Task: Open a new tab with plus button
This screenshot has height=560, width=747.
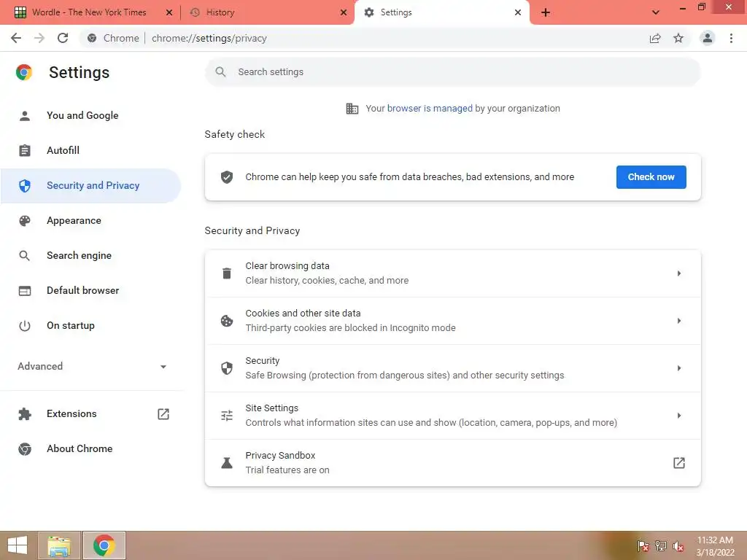Action: (546, 12)
